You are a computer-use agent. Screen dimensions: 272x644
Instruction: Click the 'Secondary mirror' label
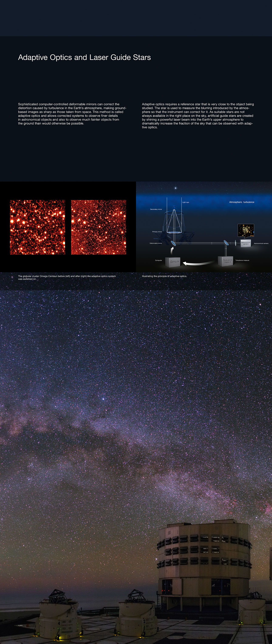click(156, 209)
